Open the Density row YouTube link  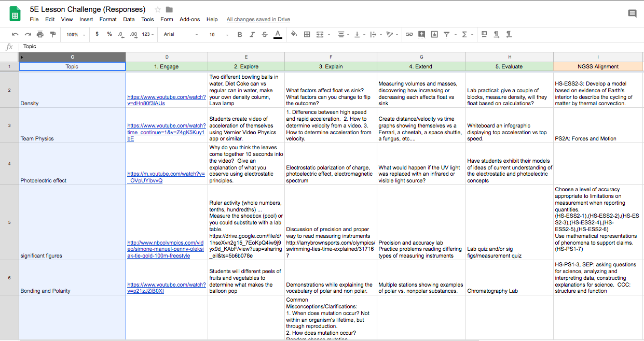click(166, 100)
